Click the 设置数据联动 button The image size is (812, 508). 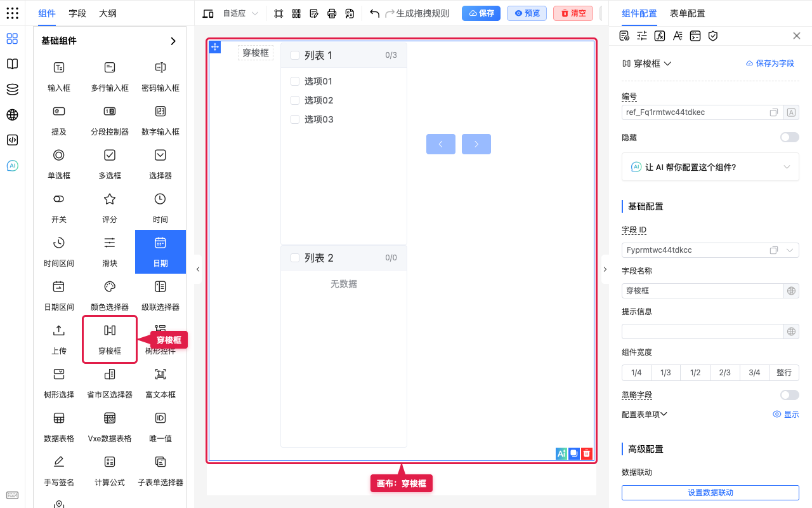[x=710, y=493]
